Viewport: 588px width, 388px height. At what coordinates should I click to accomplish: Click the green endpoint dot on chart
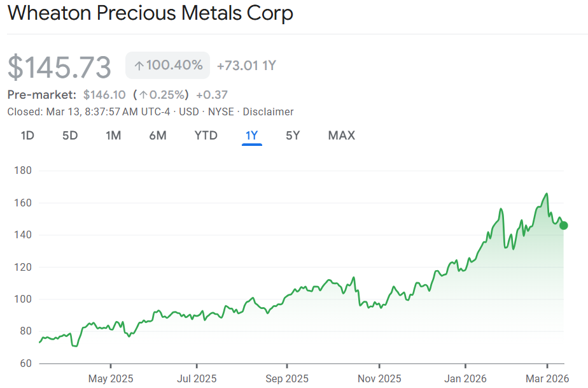pyautogui.click(x=563, y=225)
